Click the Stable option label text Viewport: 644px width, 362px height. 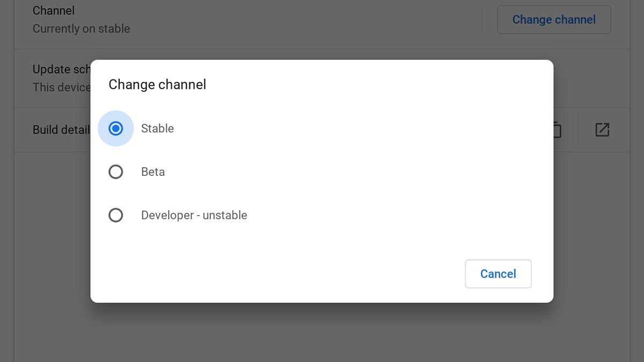coord(157,128)
